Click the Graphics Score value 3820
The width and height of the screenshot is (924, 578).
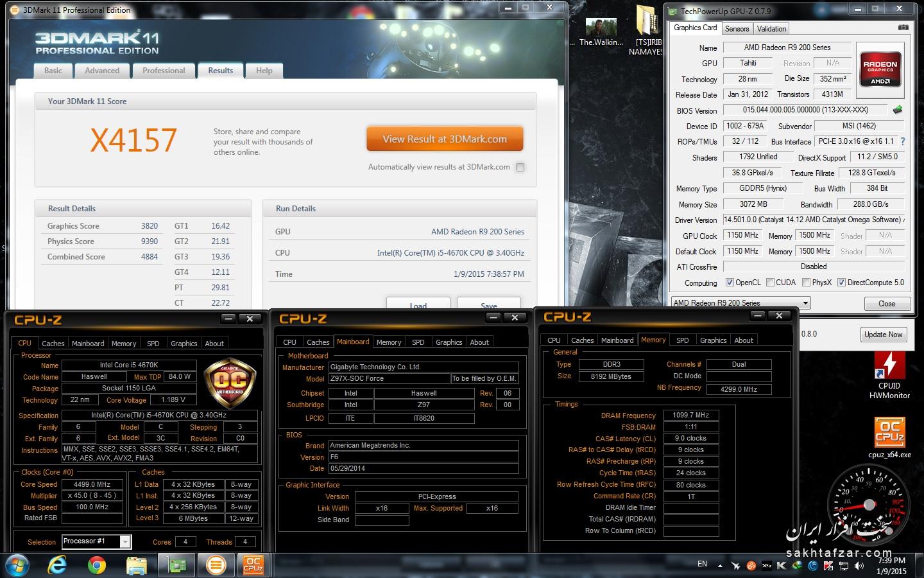click(150, 226)
